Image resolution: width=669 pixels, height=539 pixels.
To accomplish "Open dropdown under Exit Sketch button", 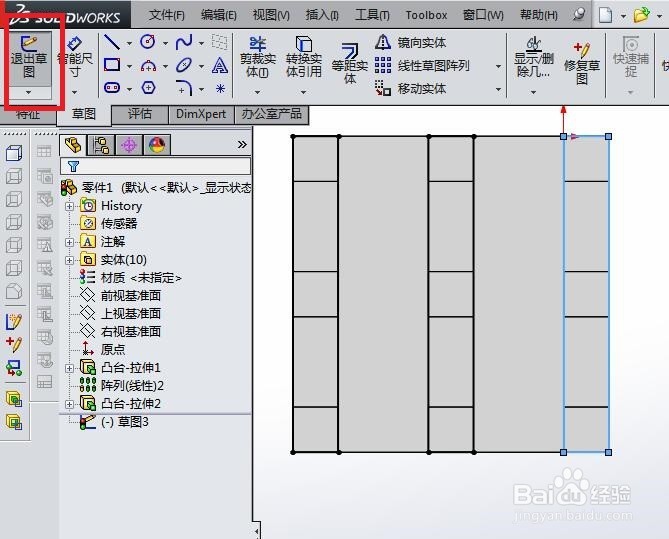I will point(29,92).
